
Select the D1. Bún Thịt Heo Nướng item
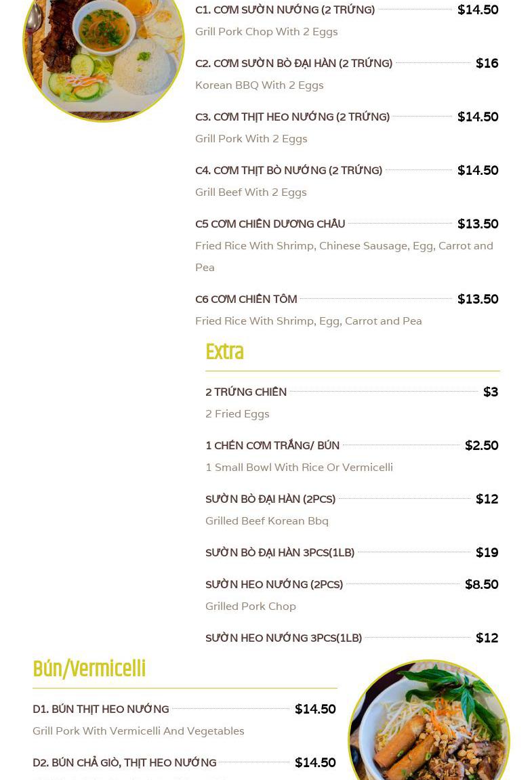(101, 710)
